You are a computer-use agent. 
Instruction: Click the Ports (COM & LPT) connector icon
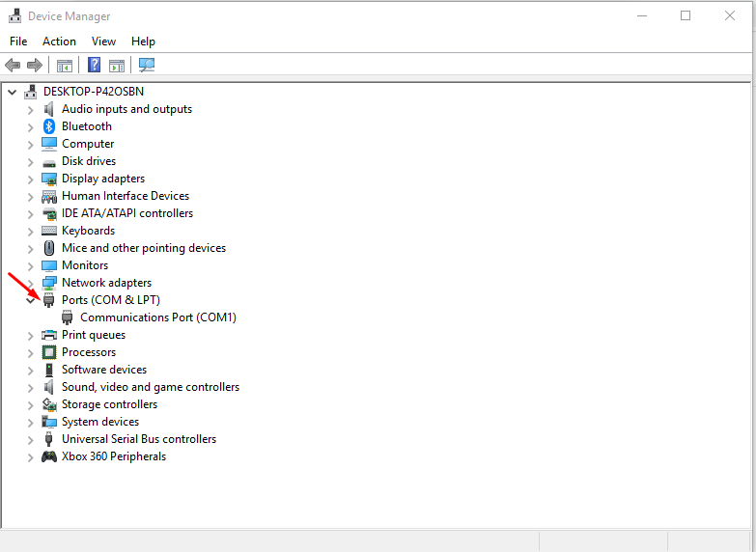48,300
